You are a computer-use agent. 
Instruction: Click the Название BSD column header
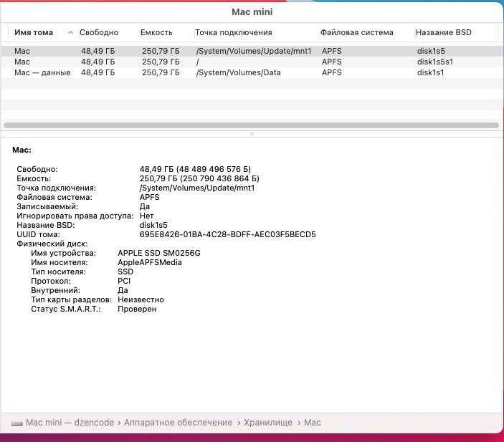point(444,32)
